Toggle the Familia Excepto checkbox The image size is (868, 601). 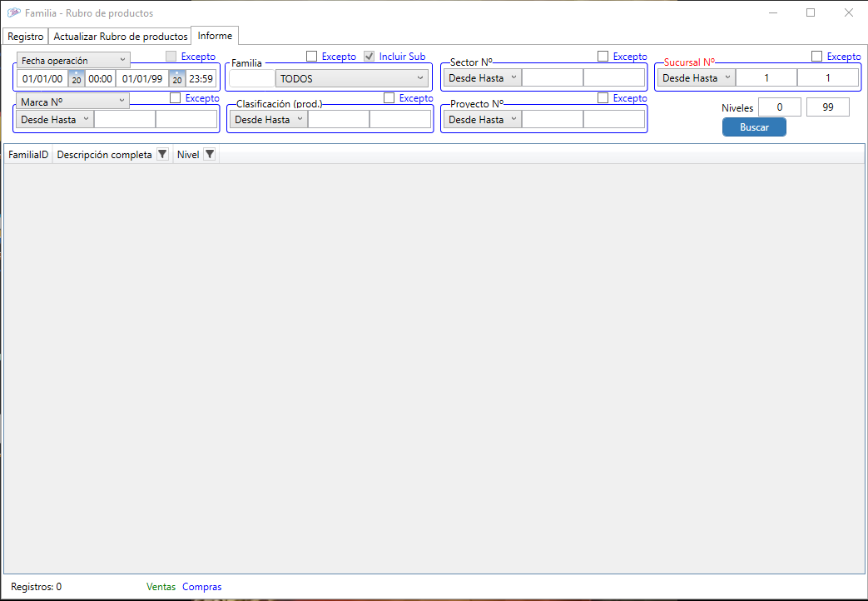(312, 57)
